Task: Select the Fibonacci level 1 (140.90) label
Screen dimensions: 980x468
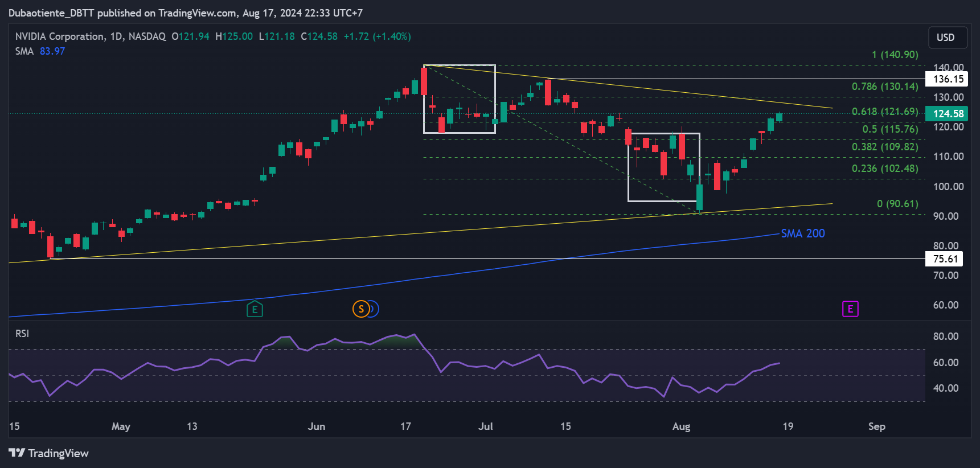Action: (895, 55)
